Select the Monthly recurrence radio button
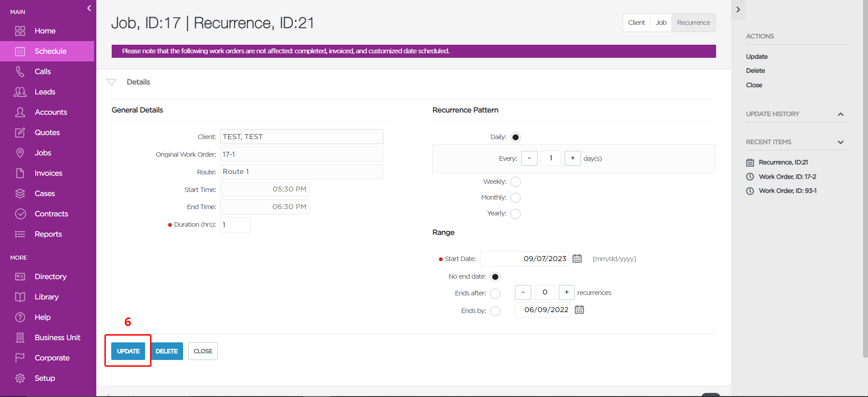The width and height of the screenshot is (868, 397). (515, 198)
